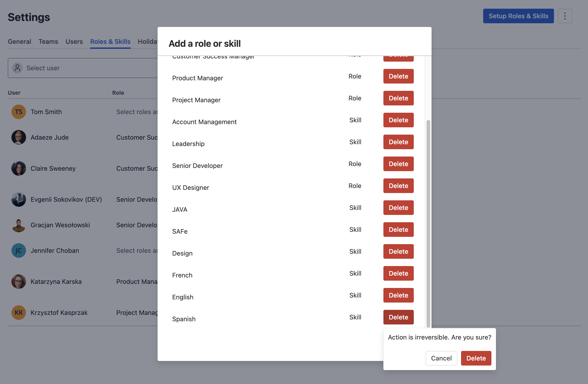Click Adaeze Jude's profile photo

pos(18,137)
